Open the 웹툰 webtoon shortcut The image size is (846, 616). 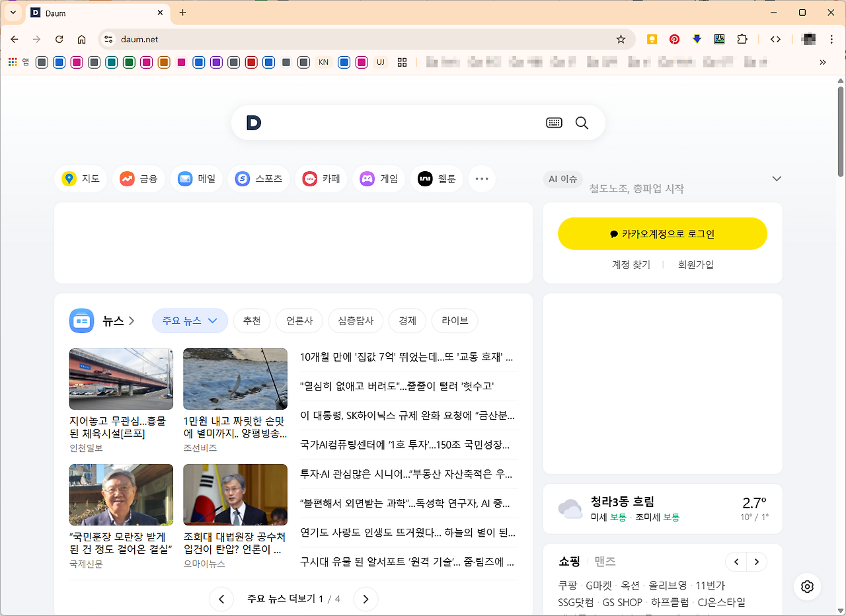click(x=437, y=178)
